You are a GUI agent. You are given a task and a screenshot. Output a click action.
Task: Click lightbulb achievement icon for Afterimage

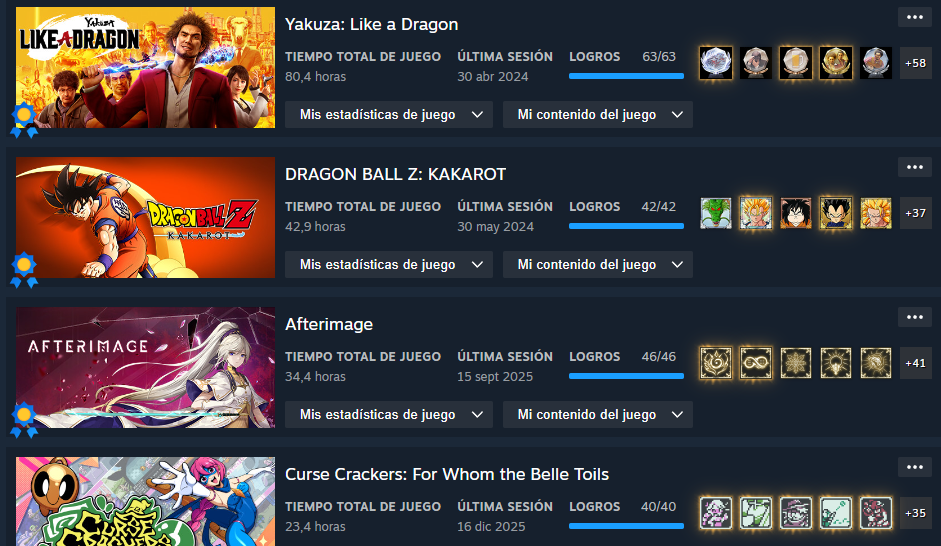point(836,363)
